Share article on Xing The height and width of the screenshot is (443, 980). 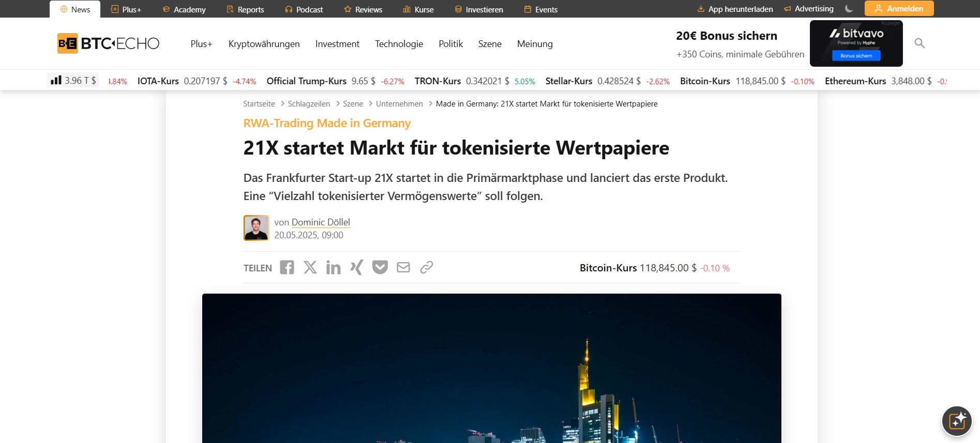click(357, 267)
